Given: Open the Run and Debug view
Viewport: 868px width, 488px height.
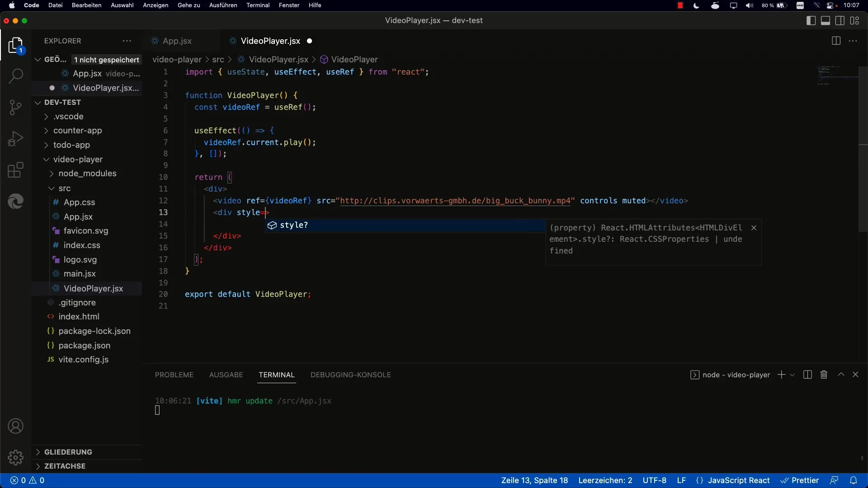Looking at the screenshot, I should (x=15, y=139).
